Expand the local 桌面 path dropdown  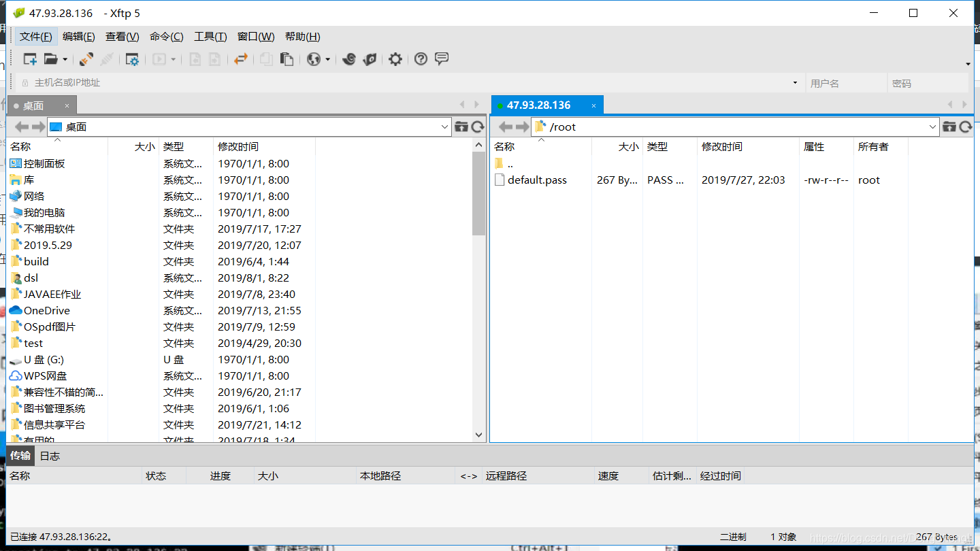tap(444, 127)
